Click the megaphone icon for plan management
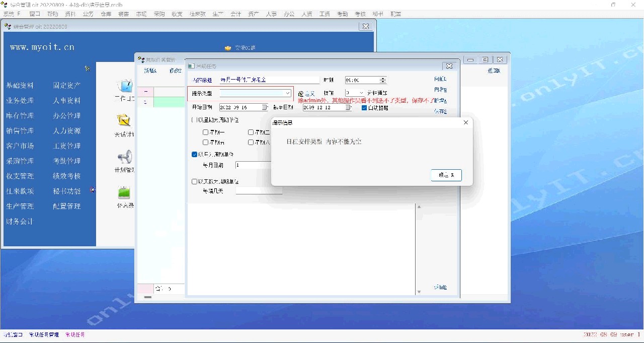 (124, 157)
